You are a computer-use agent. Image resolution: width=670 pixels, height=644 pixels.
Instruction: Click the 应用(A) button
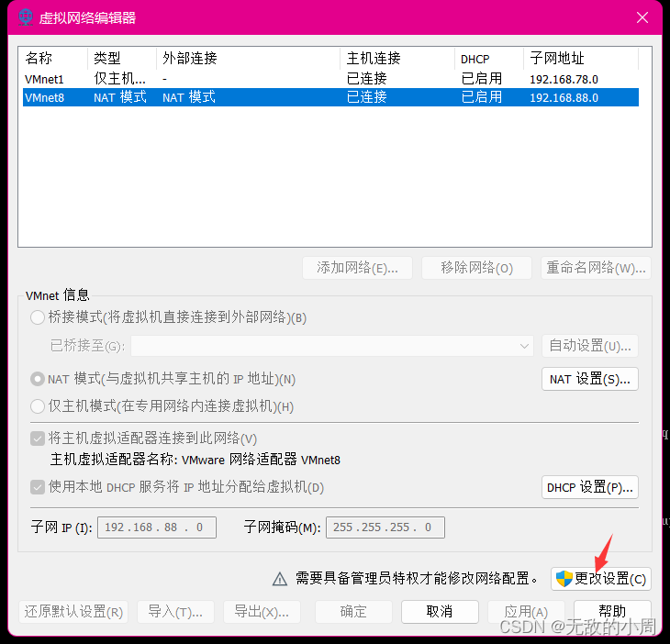tap(526, 612)
